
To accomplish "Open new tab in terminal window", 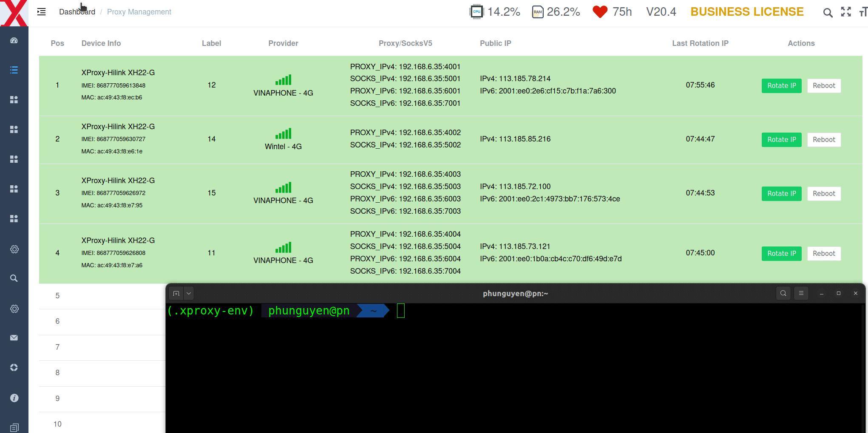I will (176, 294).
